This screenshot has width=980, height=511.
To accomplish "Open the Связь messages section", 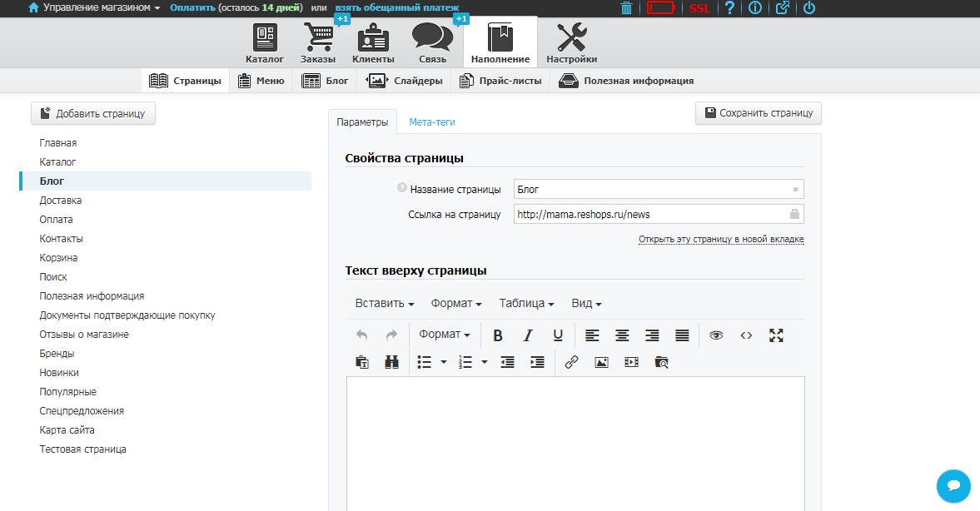I will coord(432,44).
